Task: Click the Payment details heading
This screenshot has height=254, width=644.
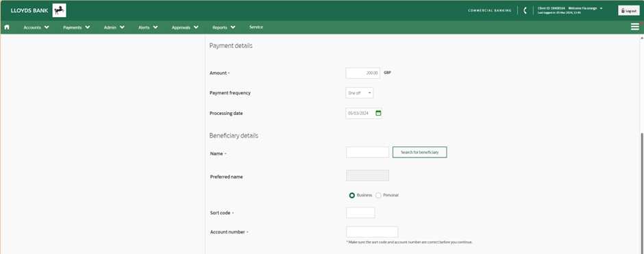Action: click(x=231, y=46)
